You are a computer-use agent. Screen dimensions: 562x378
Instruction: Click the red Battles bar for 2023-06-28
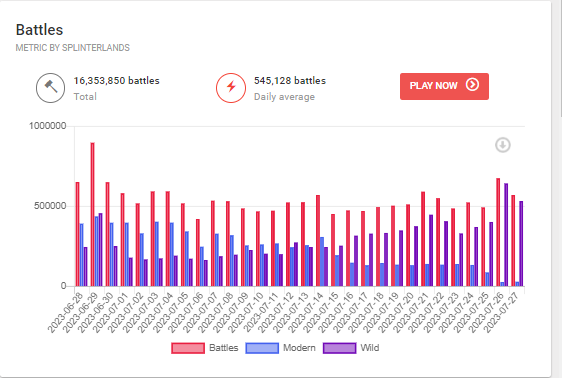click(x=77, y=234)
